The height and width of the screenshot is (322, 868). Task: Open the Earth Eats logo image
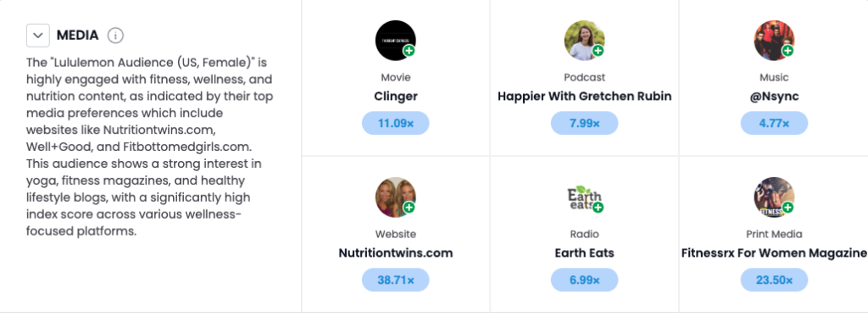pyautogui.click(x=584, y=197)
